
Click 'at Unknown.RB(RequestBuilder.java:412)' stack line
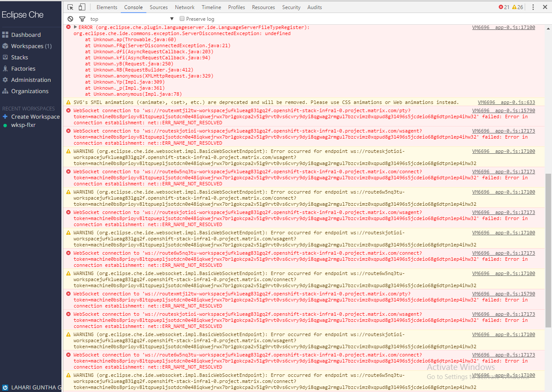tap(139, 70)
